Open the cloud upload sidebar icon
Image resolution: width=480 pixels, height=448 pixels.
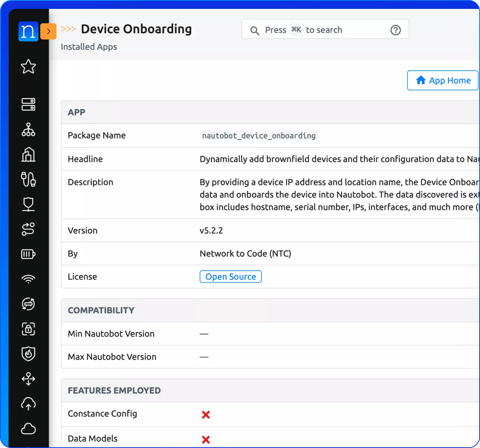28,404
